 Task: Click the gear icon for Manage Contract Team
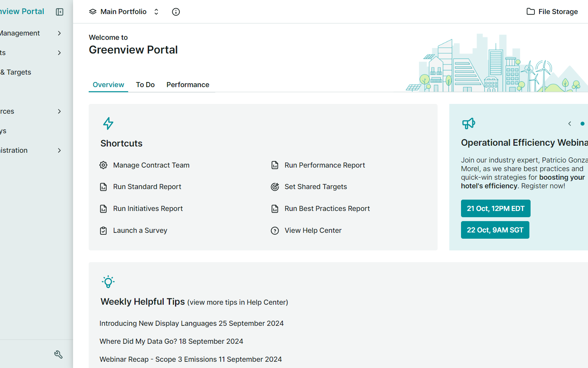(103, 165)
